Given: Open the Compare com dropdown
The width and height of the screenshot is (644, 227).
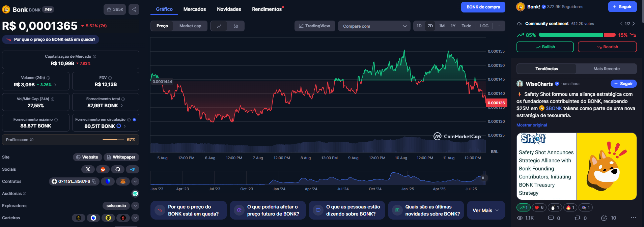Looking at the screenshot, I should 374,26.
